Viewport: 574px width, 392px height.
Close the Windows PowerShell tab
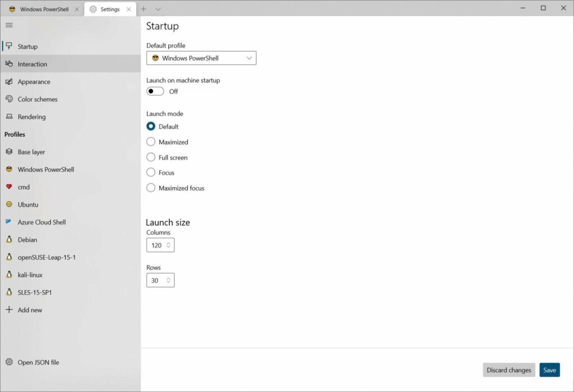tap(77, 9)
